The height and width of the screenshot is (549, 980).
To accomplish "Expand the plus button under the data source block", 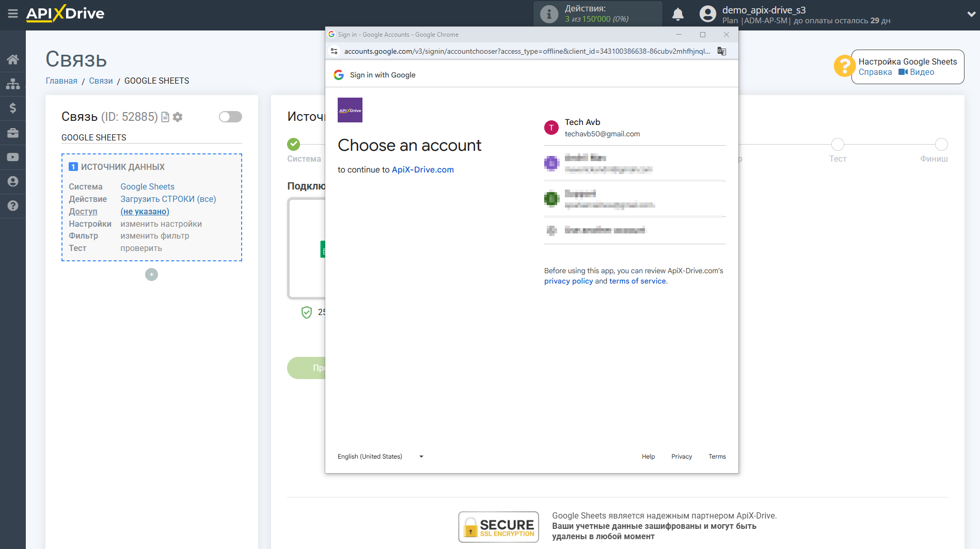I will [x=151, y=274].
